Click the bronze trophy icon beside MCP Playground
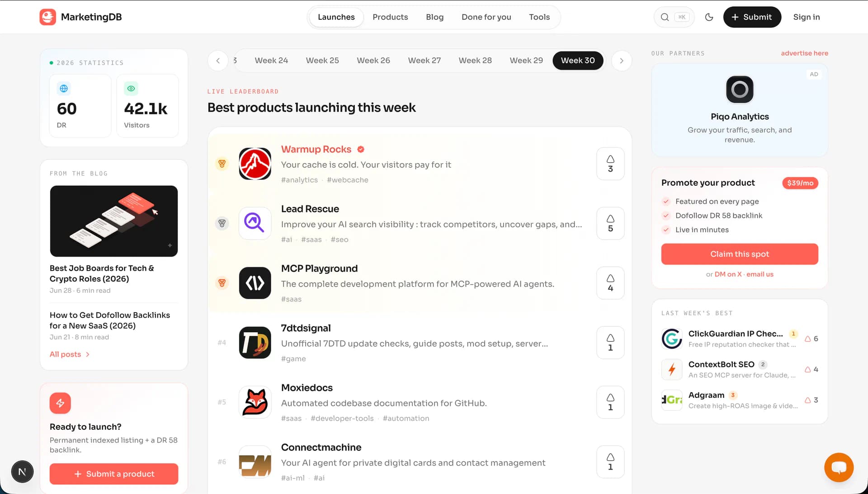The image size is (868, 494). (x=222, y=283)
